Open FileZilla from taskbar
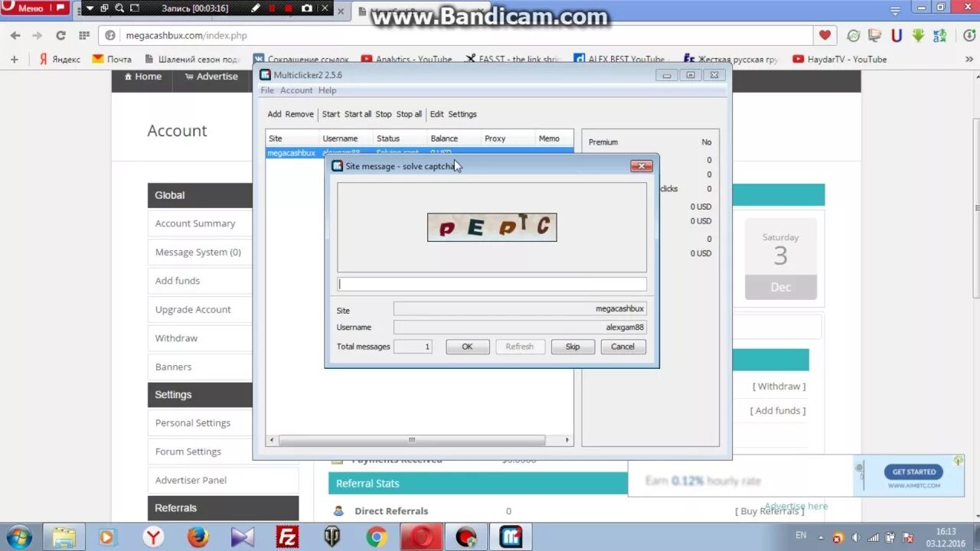Screen dimensions: 980x551 tap(288, 537)
